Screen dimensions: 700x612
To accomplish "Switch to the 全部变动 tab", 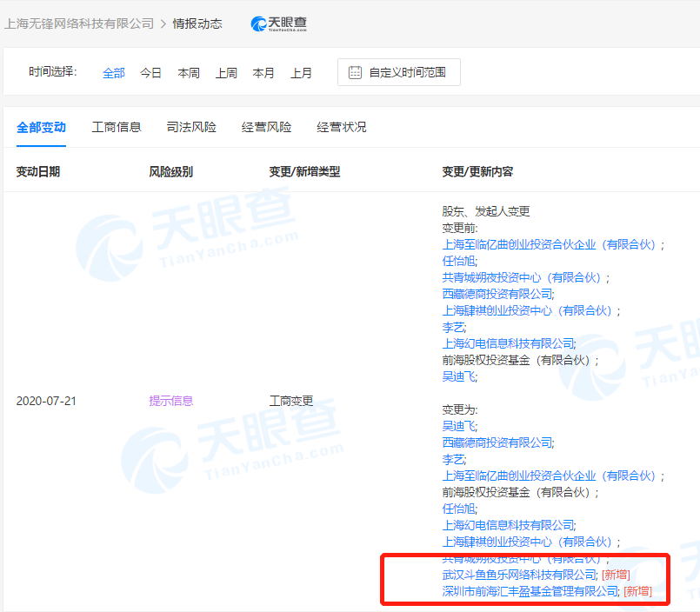I will coord(41,128).
